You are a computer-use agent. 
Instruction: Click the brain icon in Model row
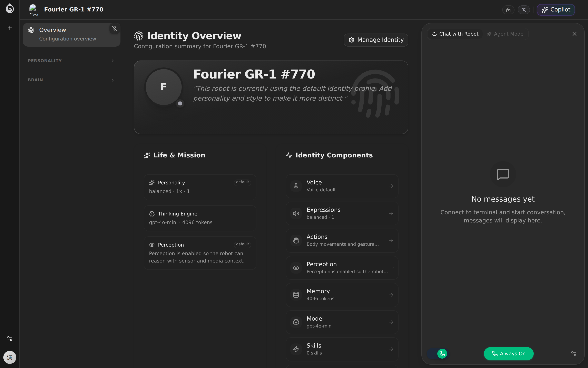[296, 322]
